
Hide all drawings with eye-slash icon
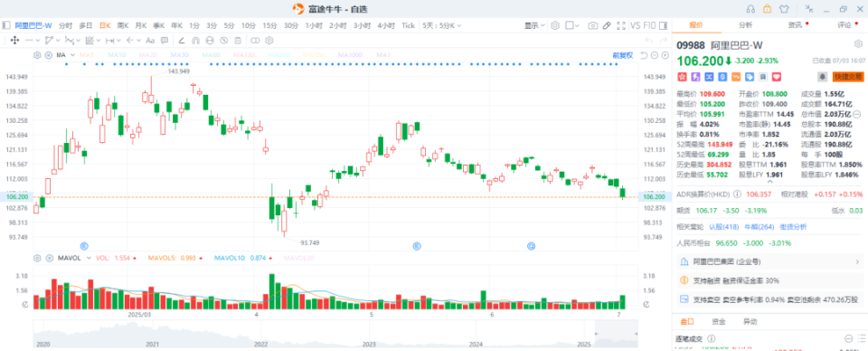tap(223, 41)
